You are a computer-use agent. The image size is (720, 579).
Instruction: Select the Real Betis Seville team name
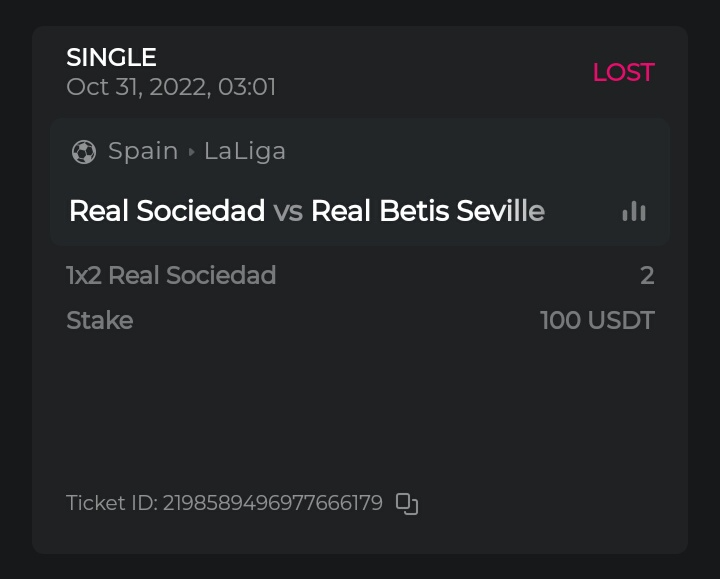point(427,211)
